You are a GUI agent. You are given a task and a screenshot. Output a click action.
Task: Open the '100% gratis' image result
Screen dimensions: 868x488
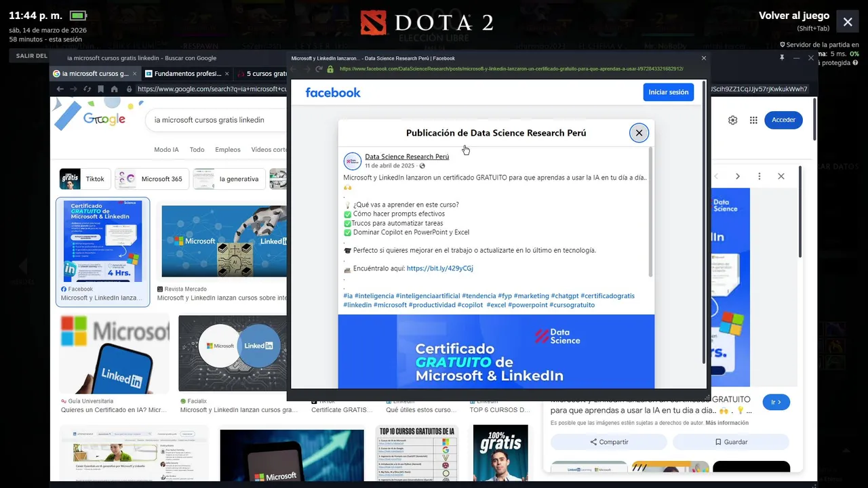(x=500, y=453)
